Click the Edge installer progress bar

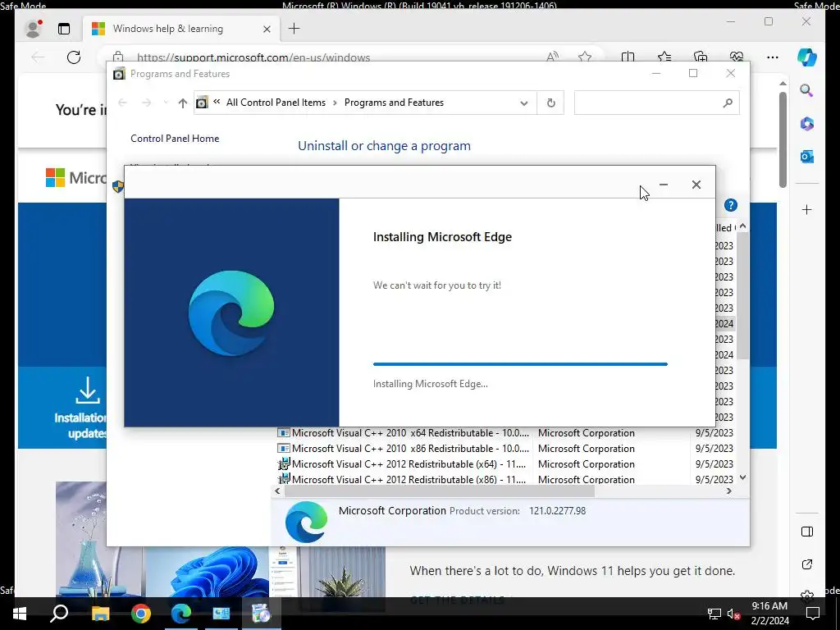pos(520,363)
